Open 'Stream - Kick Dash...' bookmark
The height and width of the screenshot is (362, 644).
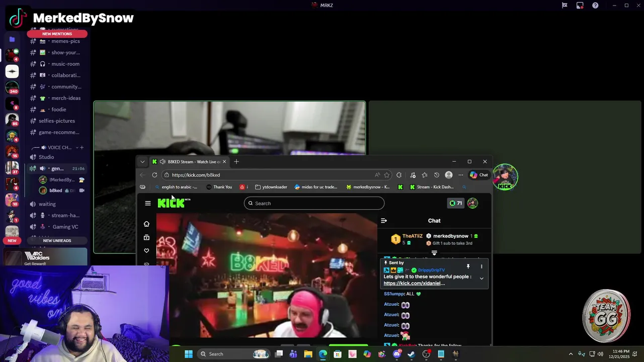point(432,187)
